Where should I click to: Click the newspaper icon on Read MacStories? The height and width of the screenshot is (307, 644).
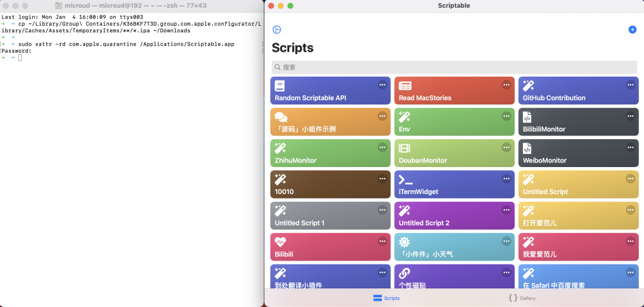coord(405,86)
